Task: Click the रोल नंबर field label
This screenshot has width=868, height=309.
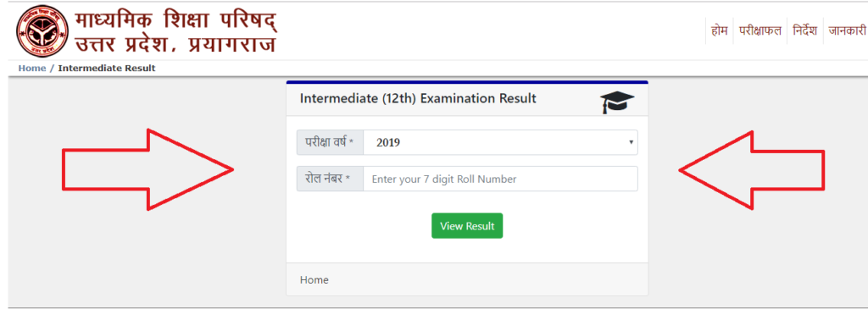Action: point(330,179)
